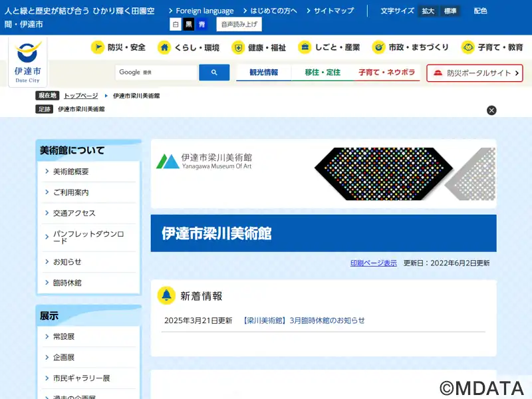Click the shield icon beside 健康・福祉
The width and height of the screenshot is (532, 399).
pyautogui.click(x=238, y=47)
